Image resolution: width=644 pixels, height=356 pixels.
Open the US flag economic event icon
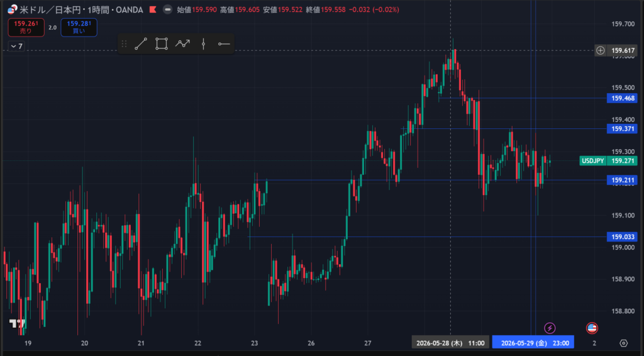point(592,328)
